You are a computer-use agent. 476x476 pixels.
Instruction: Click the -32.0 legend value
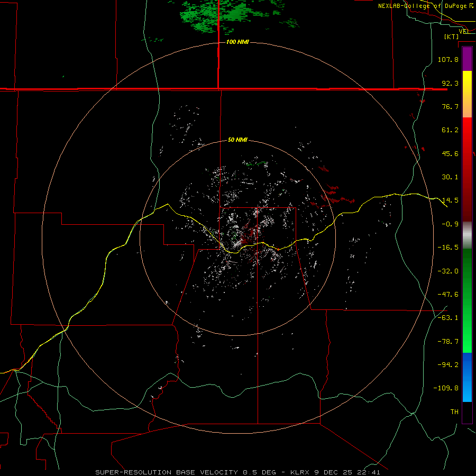448,271
